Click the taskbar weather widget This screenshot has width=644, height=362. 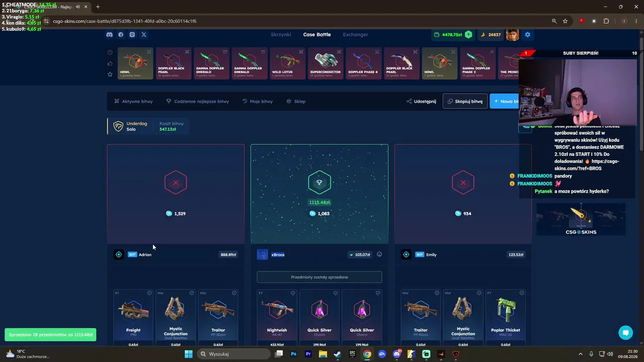tap(28, 354)
